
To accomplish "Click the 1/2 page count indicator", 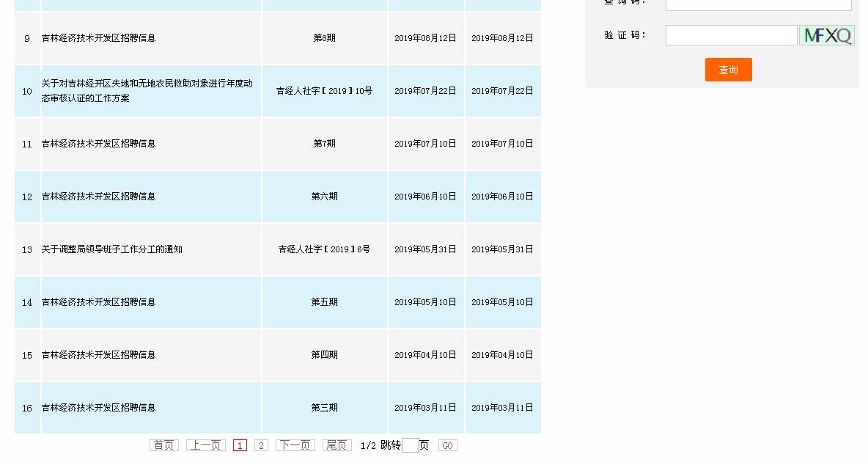I will pyautogui.click(x=368, y=446).
